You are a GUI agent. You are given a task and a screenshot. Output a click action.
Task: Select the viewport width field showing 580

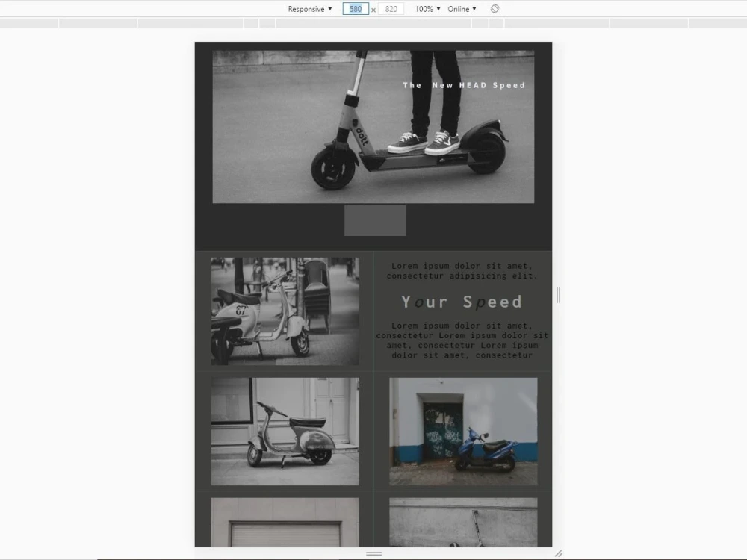(356, 9)
